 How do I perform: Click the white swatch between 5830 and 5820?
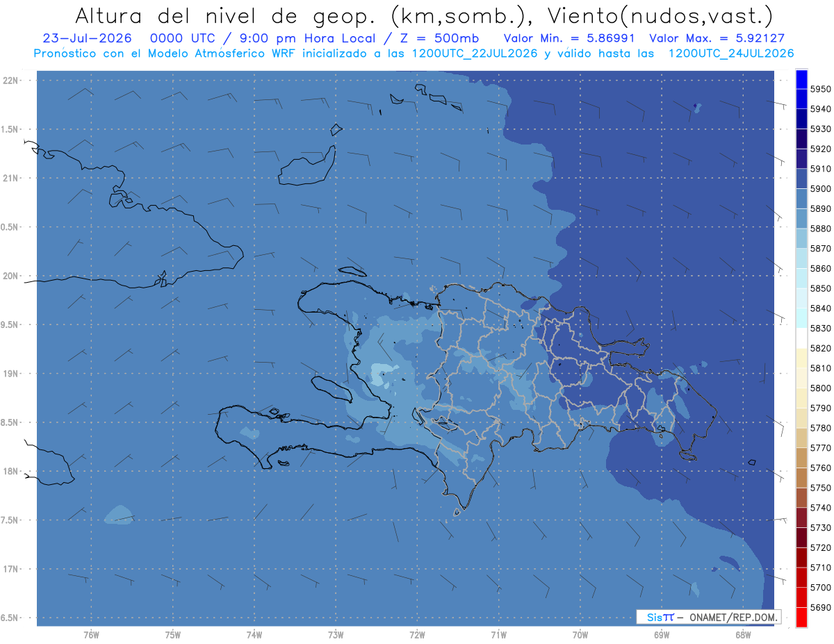(801, 338)
